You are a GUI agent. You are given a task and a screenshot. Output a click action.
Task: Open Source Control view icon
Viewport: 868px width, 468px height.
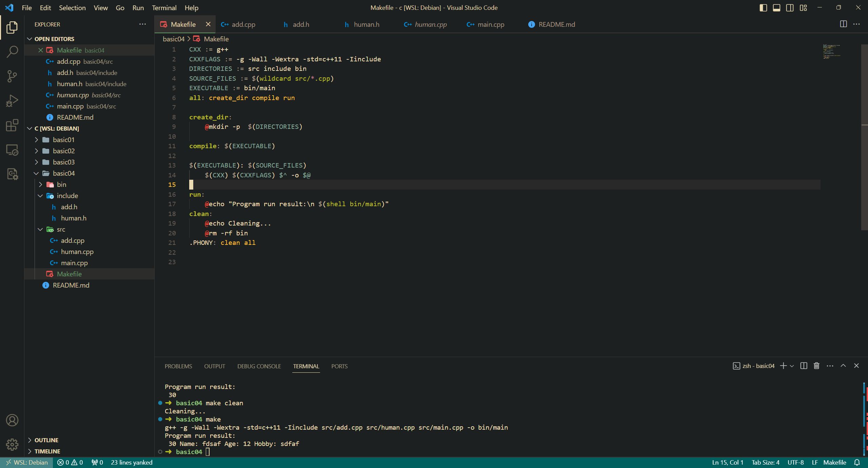[12, 76]
